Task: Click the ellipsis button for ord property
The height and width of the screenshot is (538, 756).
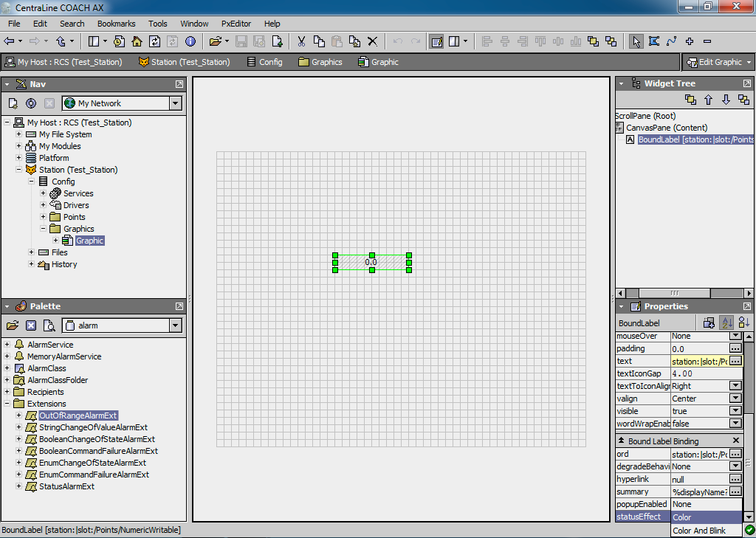Action: click(x=735, y=454)
